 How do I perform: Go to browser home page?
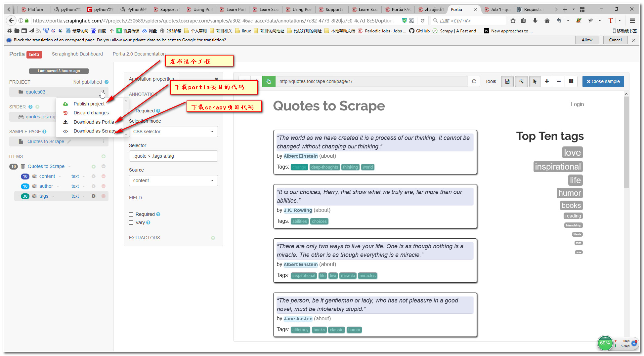coord(547,20)
